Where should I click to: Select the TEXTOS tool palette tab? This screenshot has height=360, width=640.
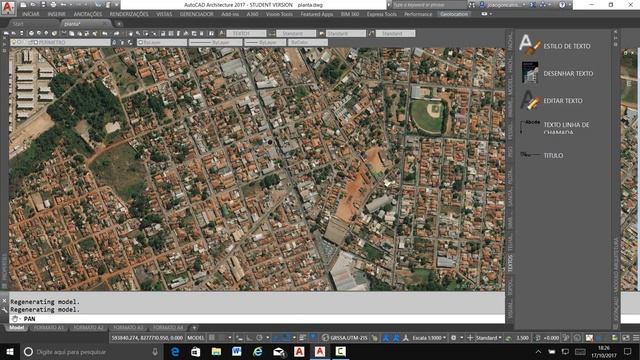click(510, 264)
